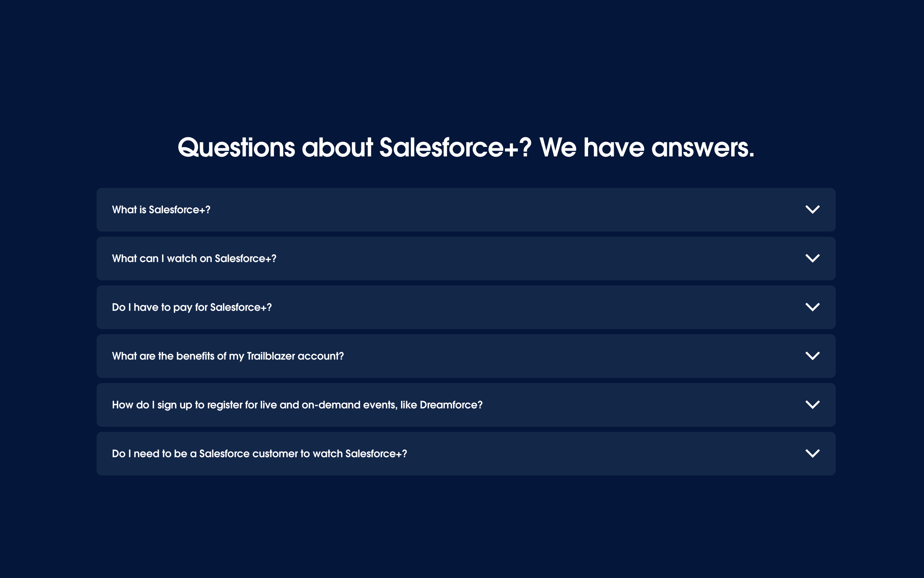This screenshot has height=578, width=924.
Task: Click the chevron next to "Do I have to pay"
Action: pos(812,307)
